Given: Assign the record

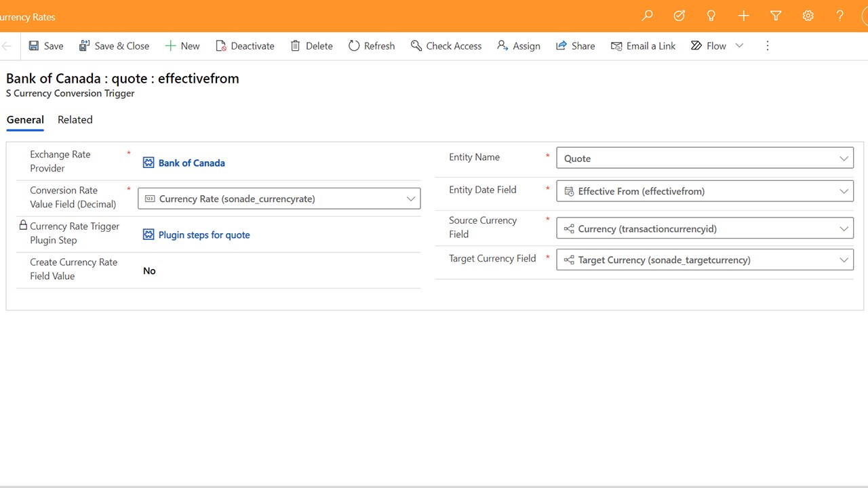Looking at the screenshot, I should point(519,46).
